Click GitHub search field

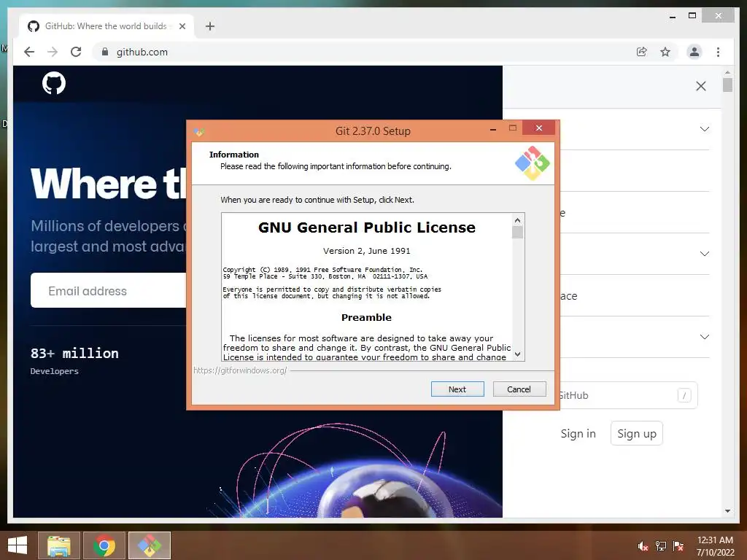click(628, 395)
